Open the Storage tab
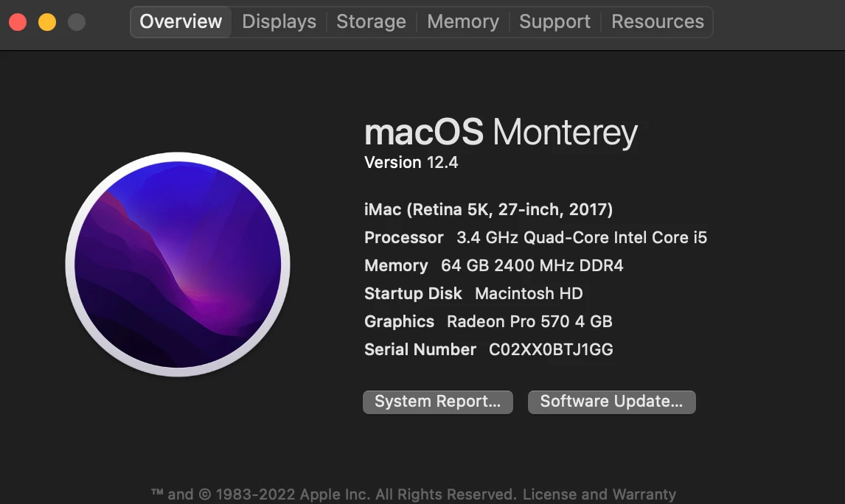The height and width of the screenshot is (504, 845). 372,21
